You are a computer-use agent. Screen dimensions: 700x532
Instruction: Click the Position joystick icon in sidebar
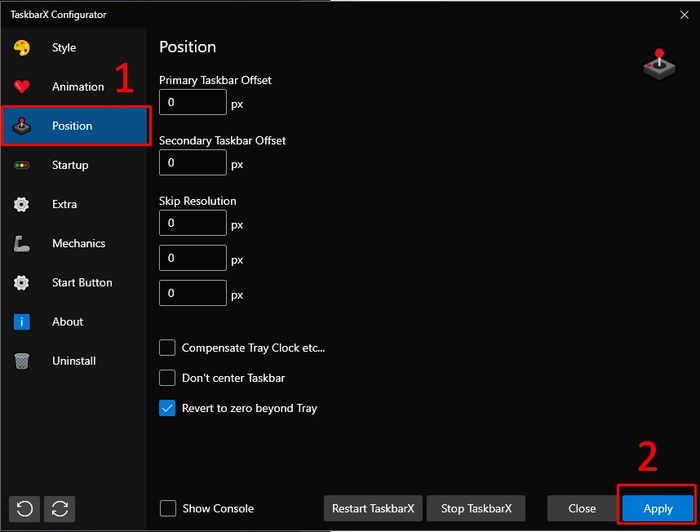21,126
